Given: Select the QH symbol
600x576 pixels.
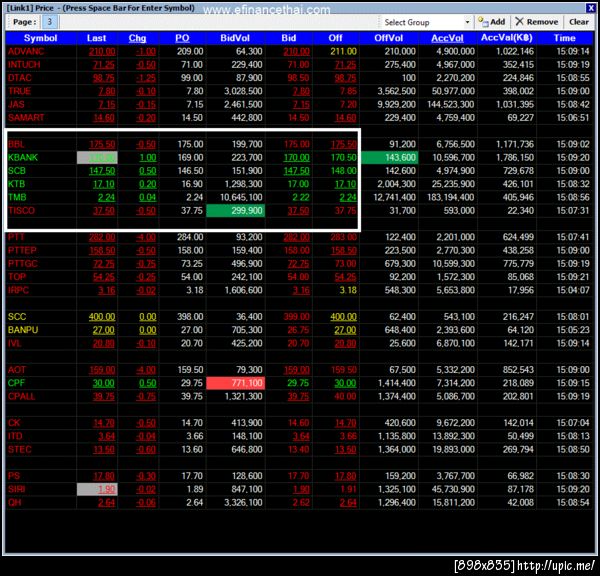Looking at the screenshot, I should [15, 503].
